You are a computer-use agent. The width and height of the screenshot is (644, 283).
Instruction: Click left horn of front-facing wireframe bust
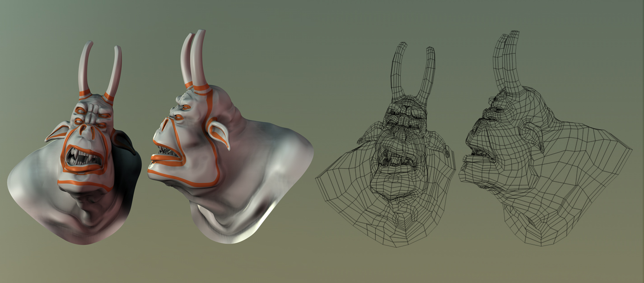(398, 68)
